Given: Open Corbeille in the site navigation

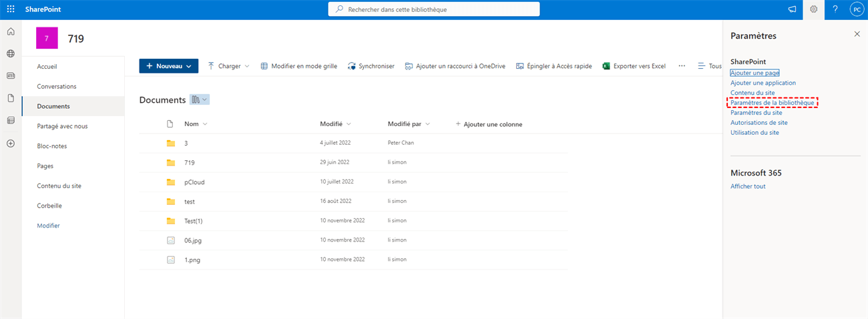Looking at the screenshot, I should coord(49,206).
